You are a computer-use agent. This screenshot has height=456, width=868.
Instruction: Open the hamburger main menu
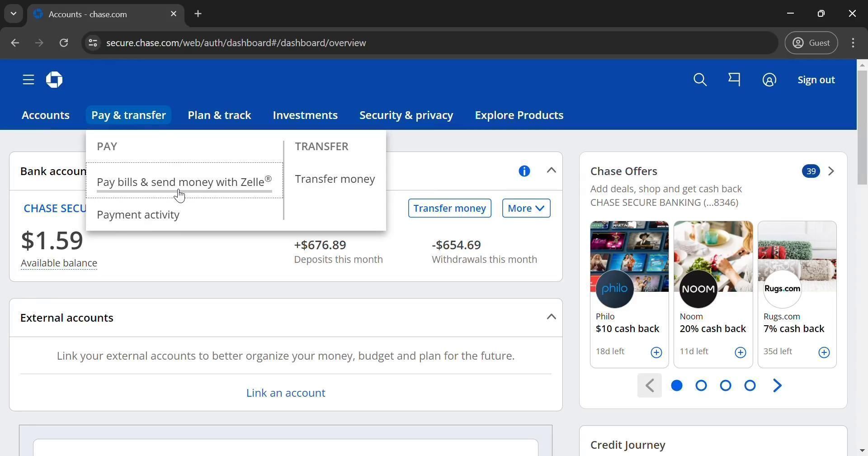(x=28, y=80)
